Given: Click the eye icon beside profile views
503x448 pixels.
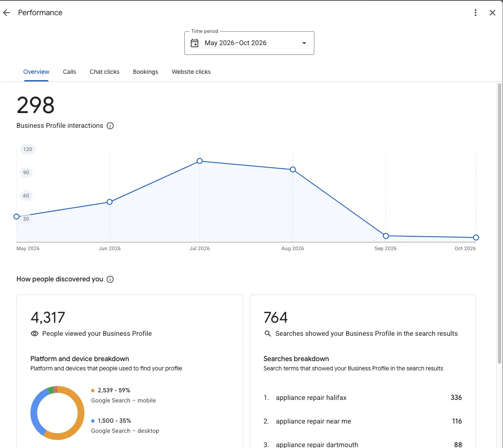Looking at the screenshot, I should click(34, 334).
